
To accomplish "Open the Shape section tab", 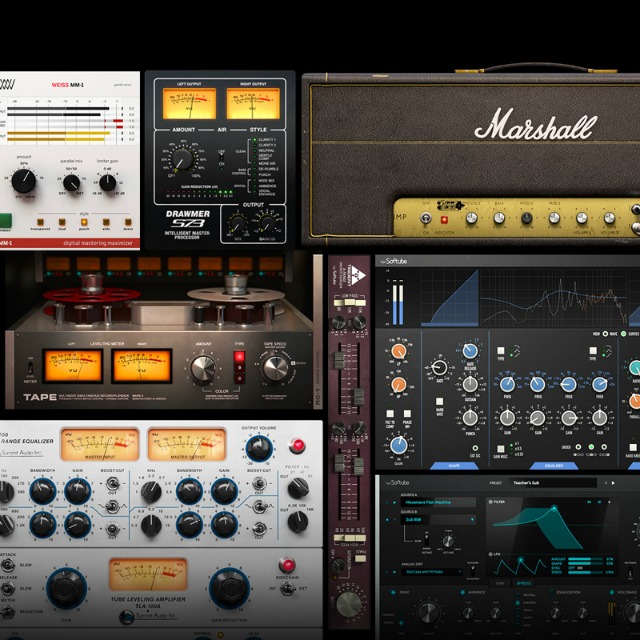I will click(x=454, y=466).
